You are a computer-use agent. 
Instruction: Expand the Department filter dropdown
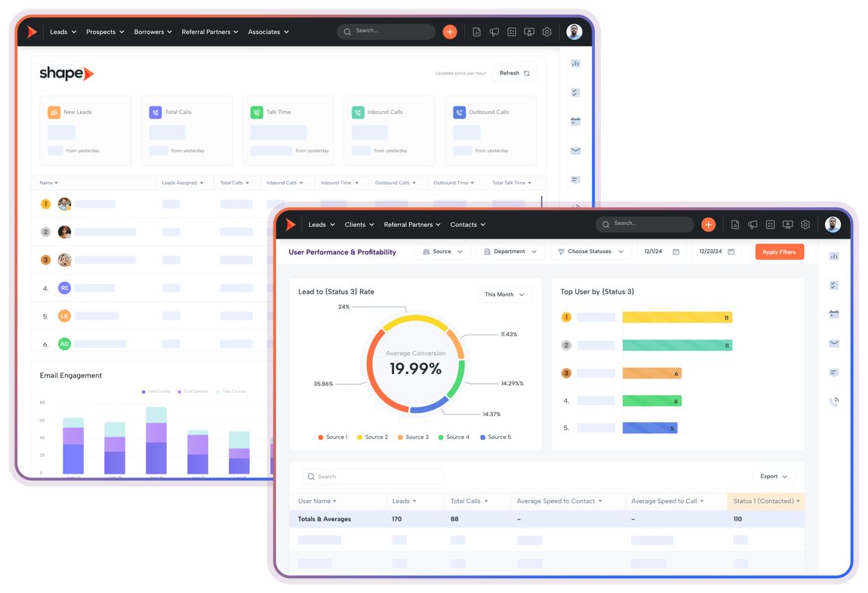(x=510, y=252)
